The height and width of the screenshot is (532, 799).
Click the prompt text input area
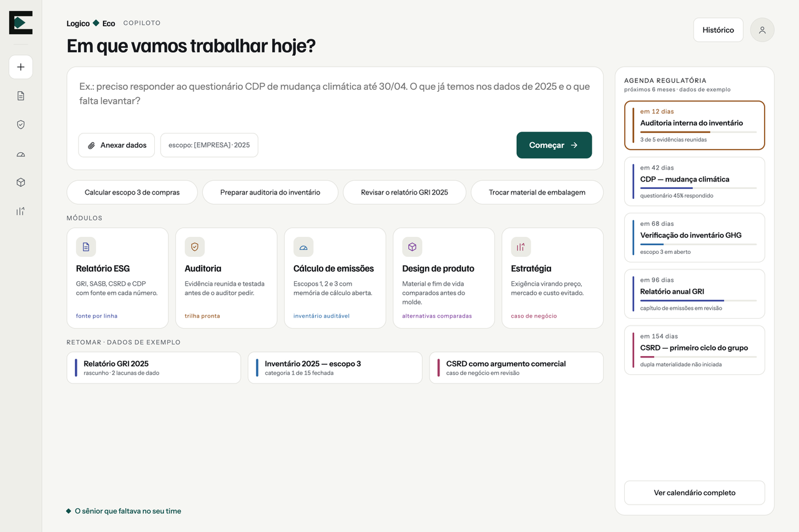[335, 94]
